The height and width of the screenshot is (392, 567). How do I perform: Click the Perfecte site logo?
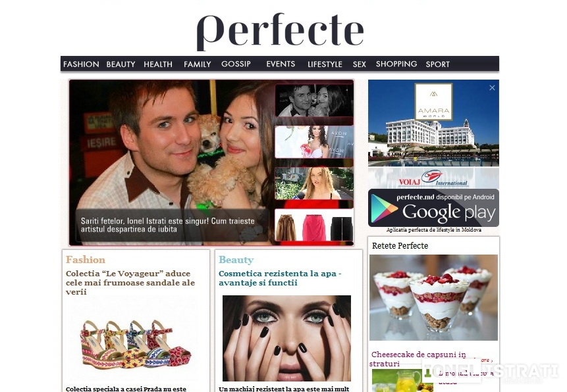[281, 32]
